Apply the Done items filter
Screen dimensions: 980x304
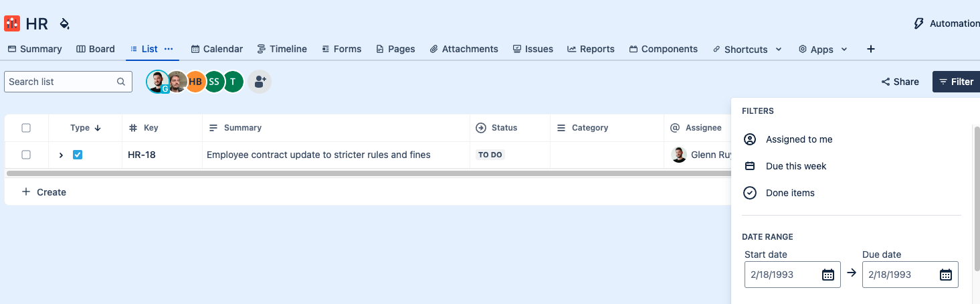[x=851, y=193]
